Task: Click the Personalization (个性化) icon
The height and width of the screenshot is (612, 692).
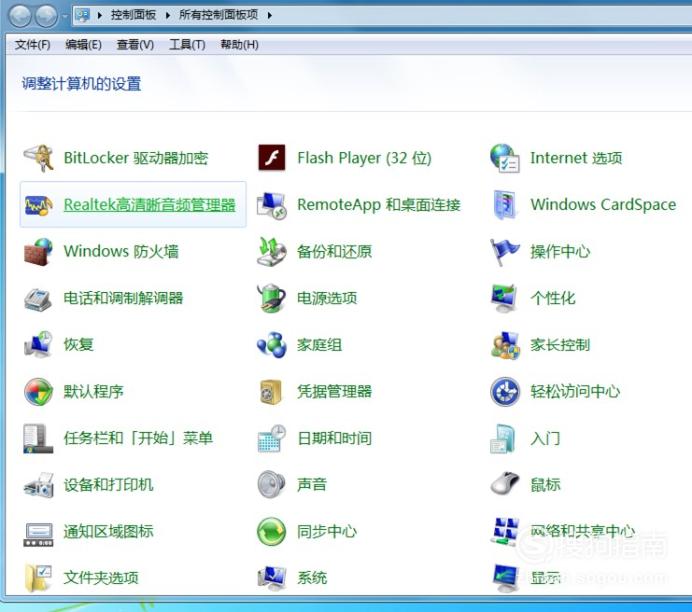Action: coord(504,298)
